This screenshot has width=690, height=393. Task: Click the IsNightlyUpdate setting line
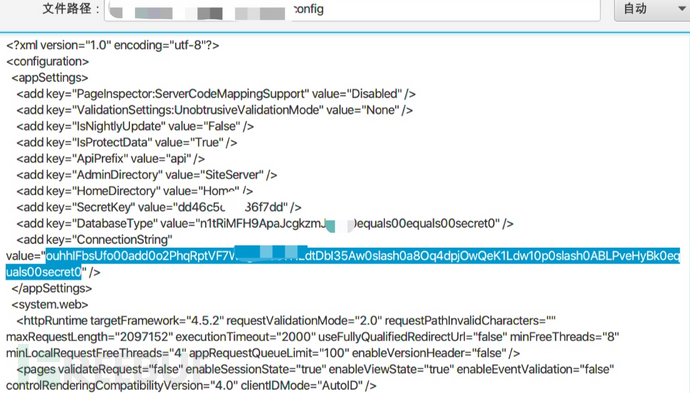[x=135, y=127]
